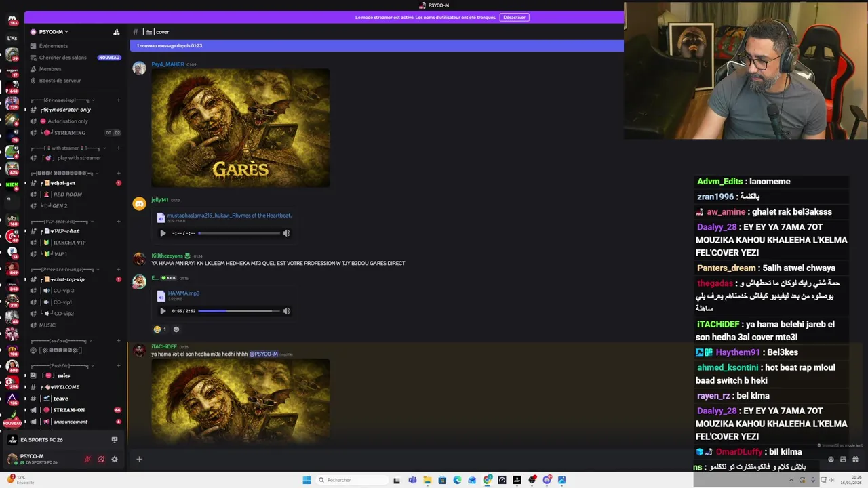The height and width of the screenshot is (488, 868).
Task: Toggle microphone mute in user panel
Action: pos(87,459)
